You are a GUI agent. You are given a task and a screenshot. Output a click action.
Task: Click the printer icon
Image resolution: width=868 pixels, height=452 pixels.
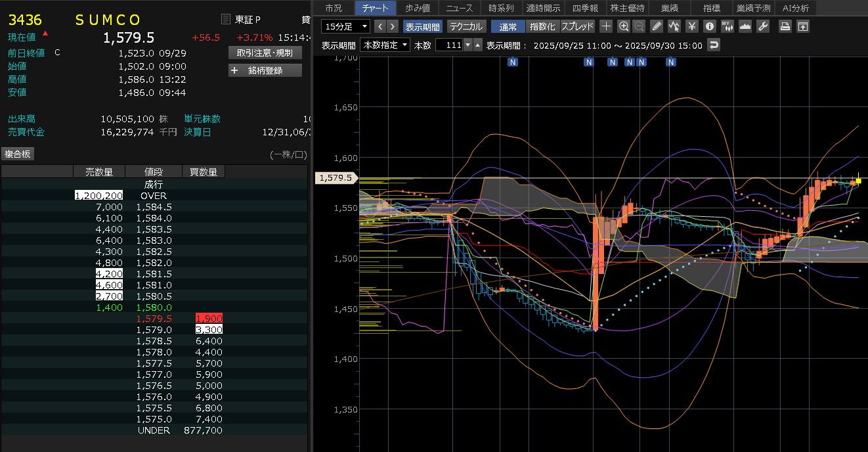785,26
